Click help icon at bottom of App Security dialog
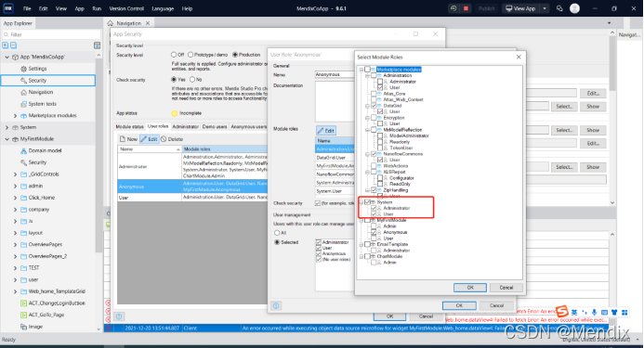644x348 pixels. click(x=119, y=316)
